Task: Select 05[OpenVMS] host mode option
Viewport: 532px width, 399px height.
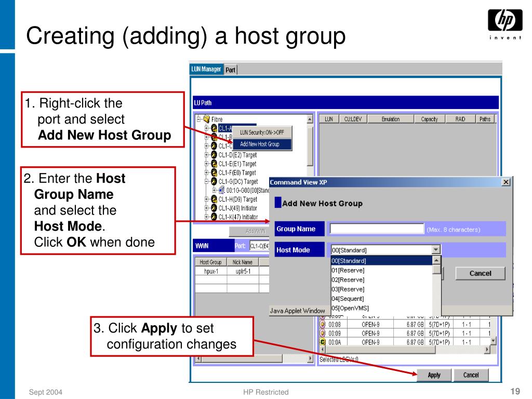Action: (x=381, y=308)
